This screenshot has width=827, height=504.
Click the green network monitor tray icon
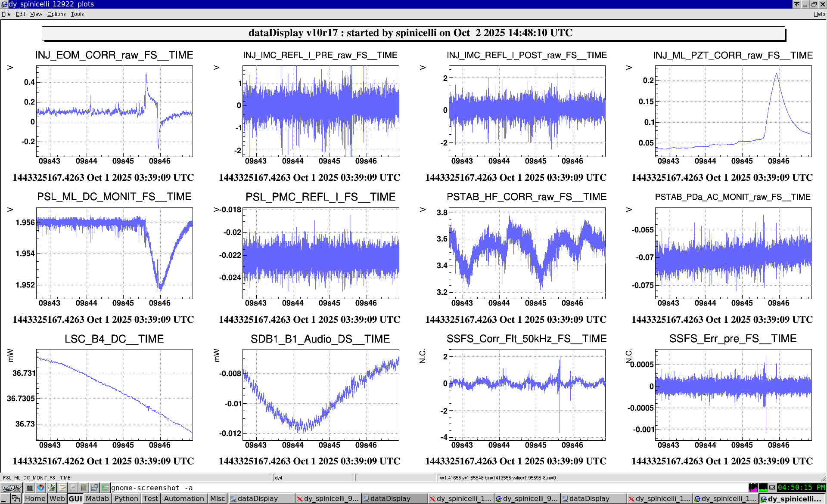pos(763,488)
